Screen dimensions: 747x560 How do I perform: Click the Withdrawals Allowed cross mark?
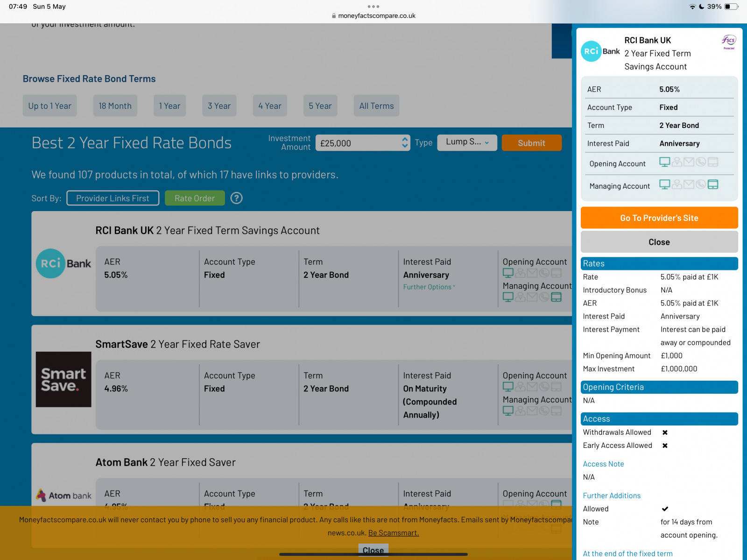point(665,432)
